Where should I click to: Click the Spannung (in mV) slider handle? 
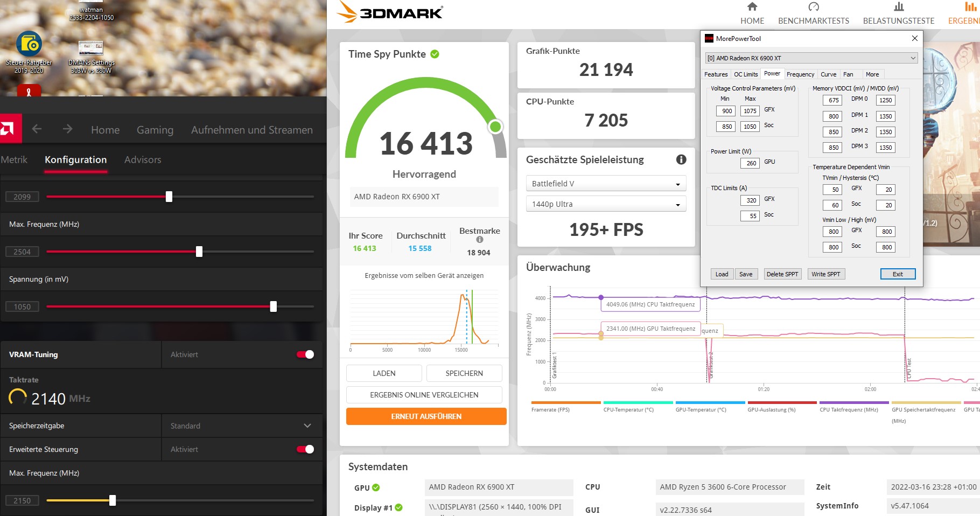pos(274,306)
